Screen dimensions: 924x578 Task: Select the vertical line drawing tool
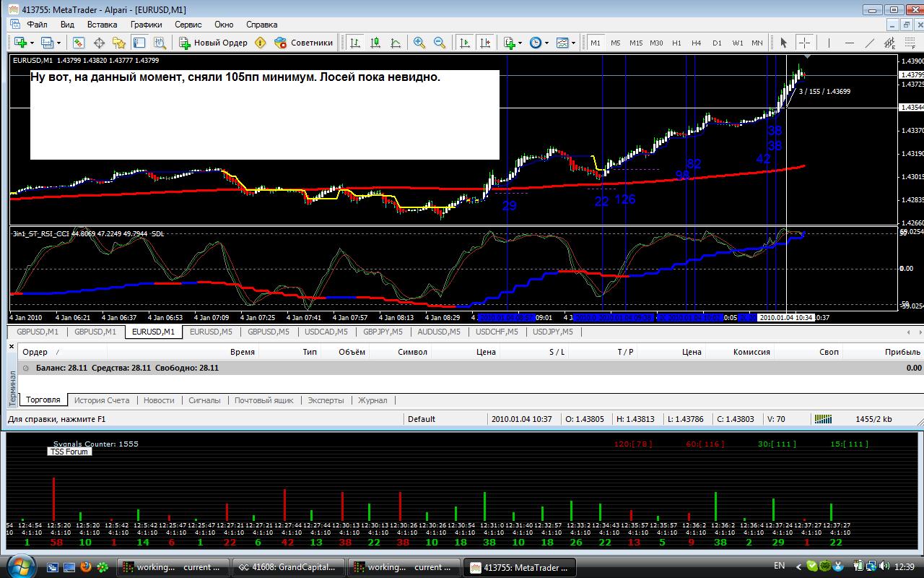click(x=829, y=43)
